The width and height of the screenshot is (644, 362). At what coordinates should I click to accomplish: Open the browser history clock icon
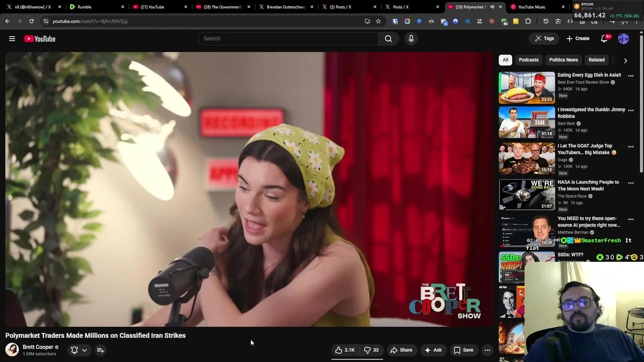coord(546,21)
